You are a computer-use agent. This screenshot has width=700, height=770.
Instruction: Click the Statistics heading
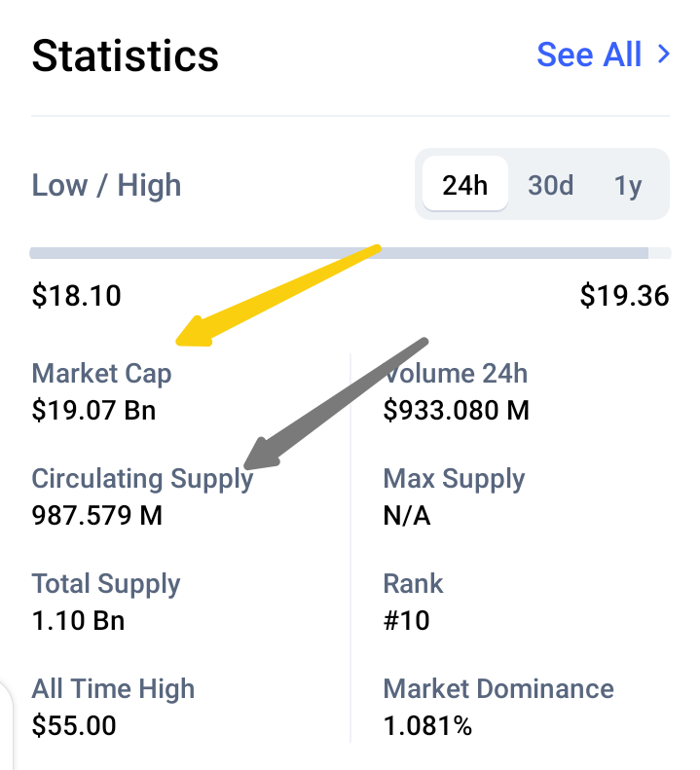coord(126,55)
